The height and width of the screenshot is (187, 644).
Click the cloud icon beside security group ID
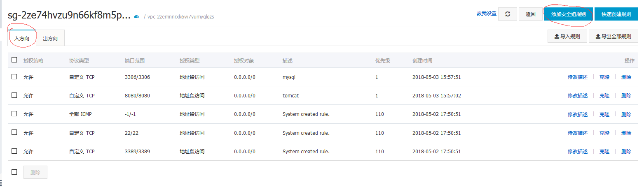tap(136, 17)
